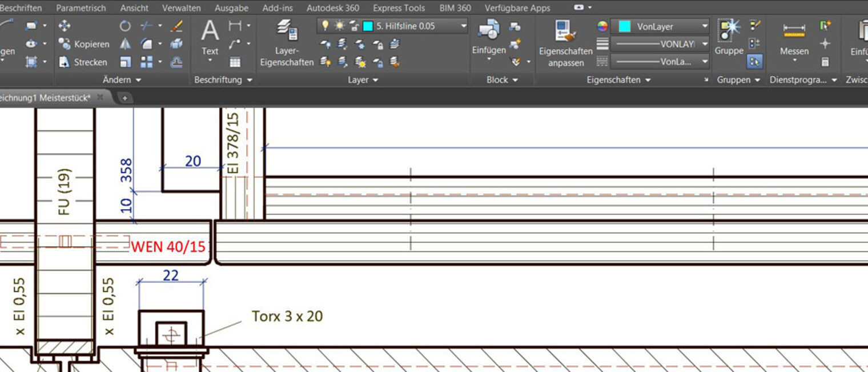This screenshot has height=372, width=868.
Task: Click the cyan layer color swatch
Action: coord(368,26)
